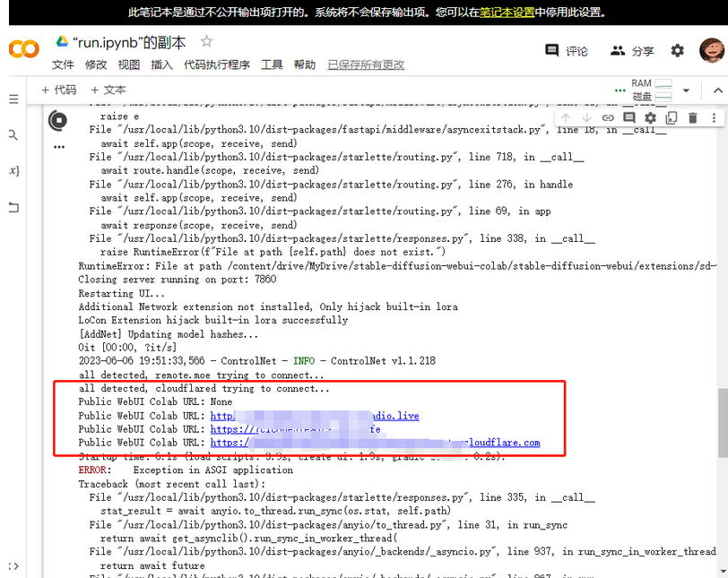728x578 pixels.
Task: Click the notebook title "run.ipynb"的副本
Action: coord(129,43)
